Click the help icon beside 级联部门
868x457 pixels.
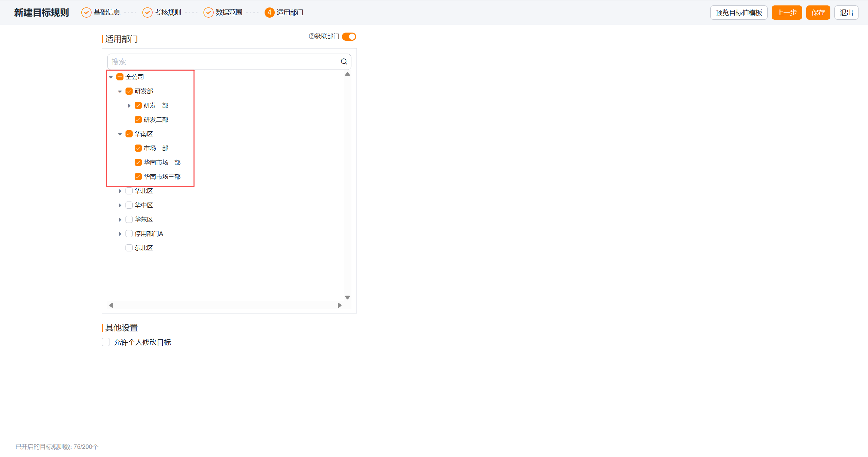pos(311,36)
